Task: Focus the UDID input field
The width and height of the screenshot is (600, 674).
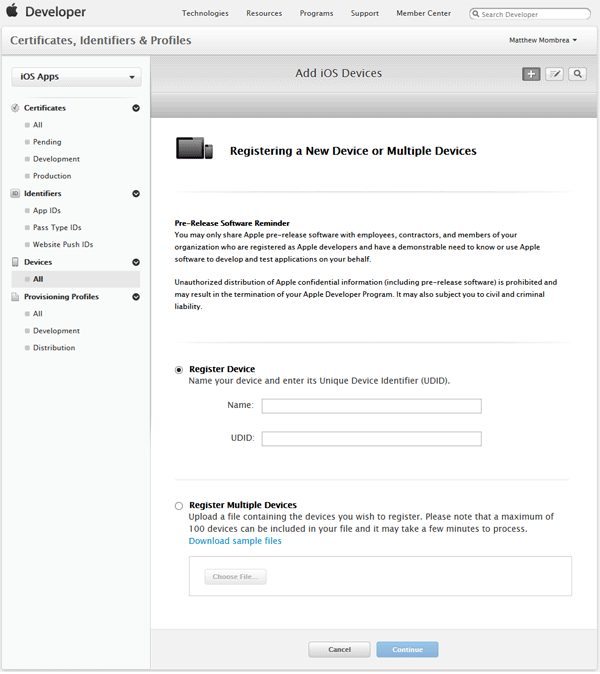Action: pos(371,439)
